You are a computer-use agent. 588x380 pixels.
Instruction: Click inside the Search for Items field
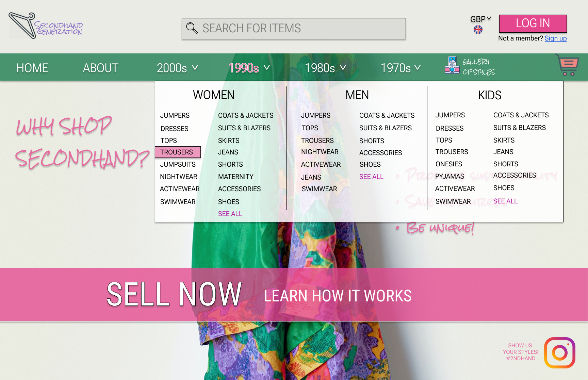click(294, 29)
